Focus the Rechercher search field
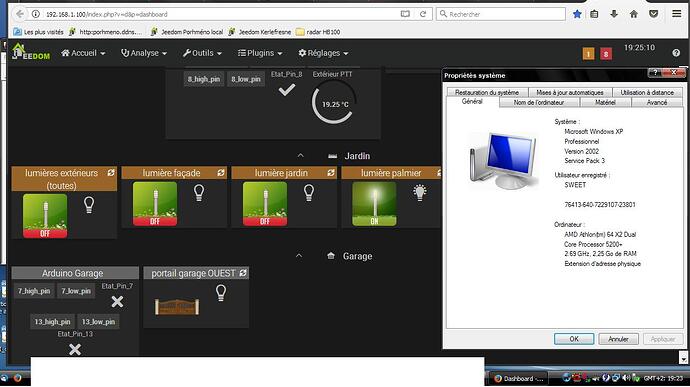Screen dimensions: 690x387 click(x=501, y=14)
